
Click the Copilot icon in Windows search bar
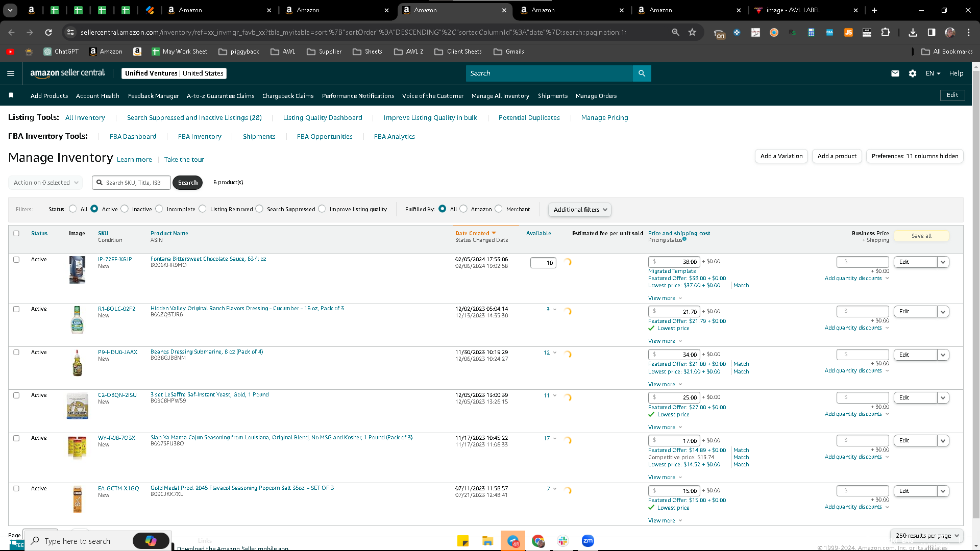(x=151, y=541)
